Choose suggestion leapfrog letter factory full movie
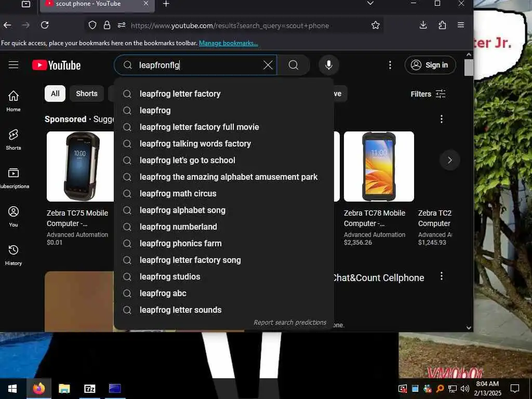 click(224, 127)
